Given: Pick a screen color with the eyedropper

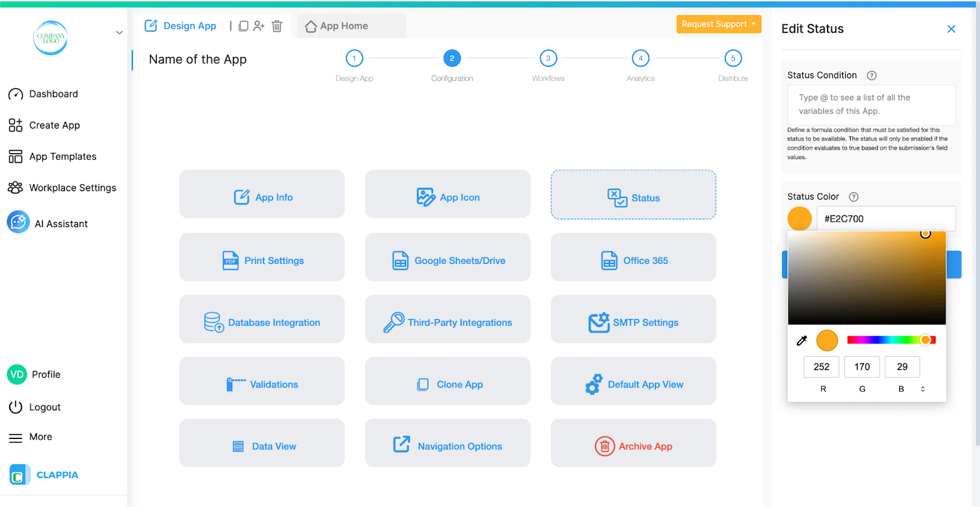Looking at the screenshot, I should click(802, 340).
